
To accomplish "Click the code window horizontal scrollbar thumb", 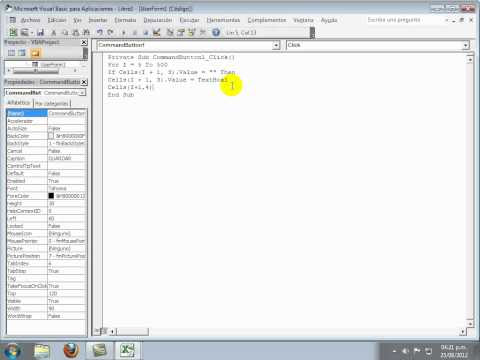I will [x=132, y=331].
